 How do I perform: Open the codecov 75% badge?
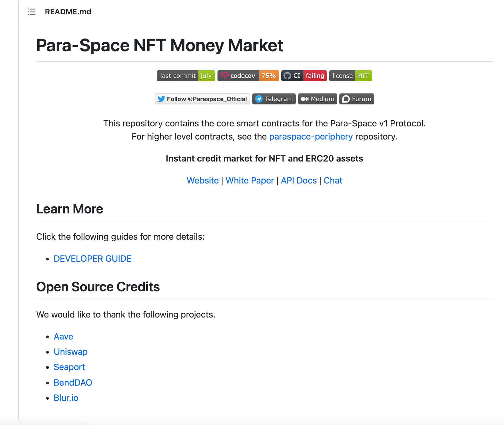[248, 76]
